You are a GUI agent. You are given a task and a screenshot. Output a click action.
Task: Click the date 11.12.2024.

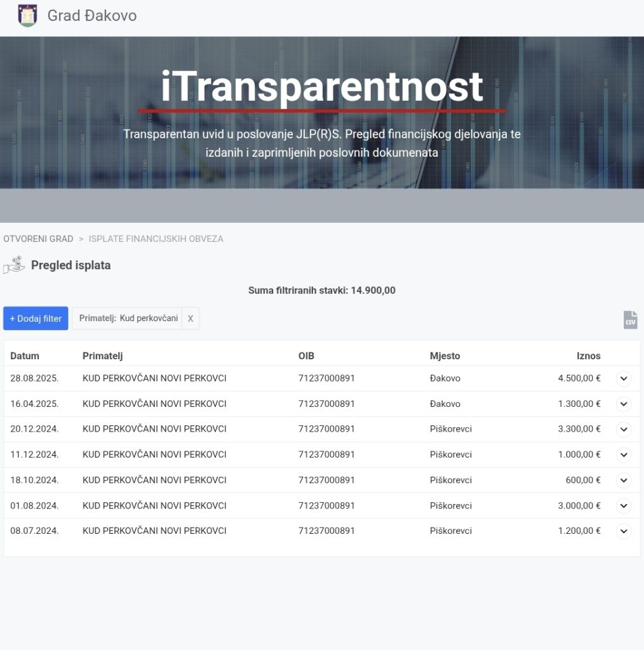pyautogui.click(x=34, y=454)
